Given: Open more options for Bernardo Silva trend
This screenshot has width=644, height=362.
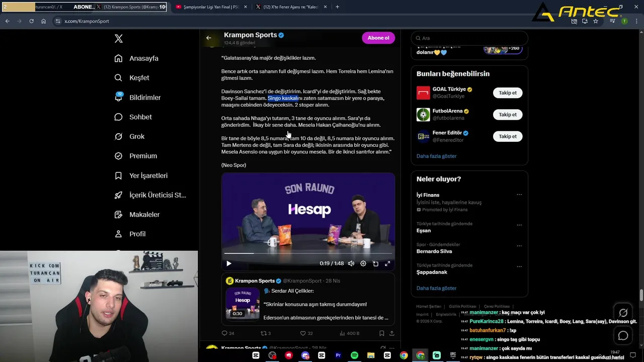Looking at the screenshot, I should click(519, 246).
